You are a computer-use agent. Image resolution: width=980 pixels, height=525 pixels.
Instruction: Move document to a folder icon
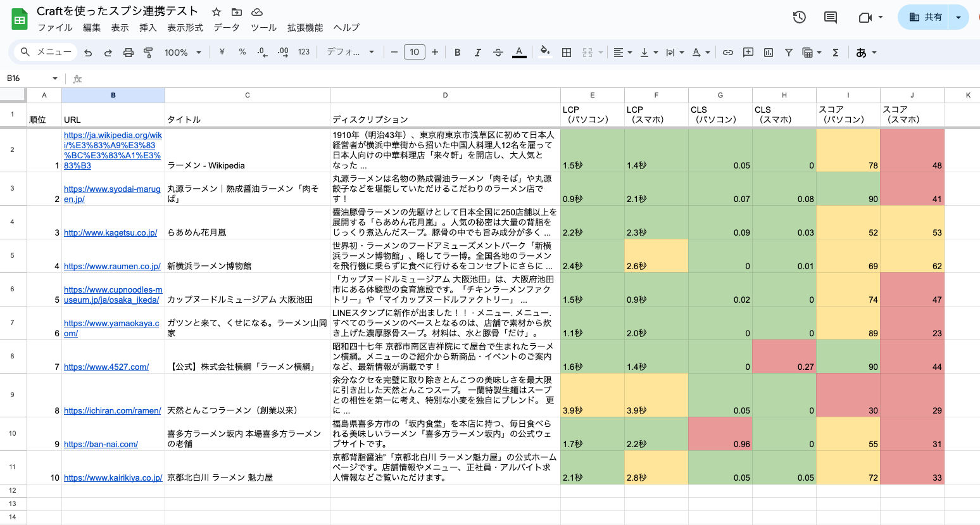click(237, 12)
